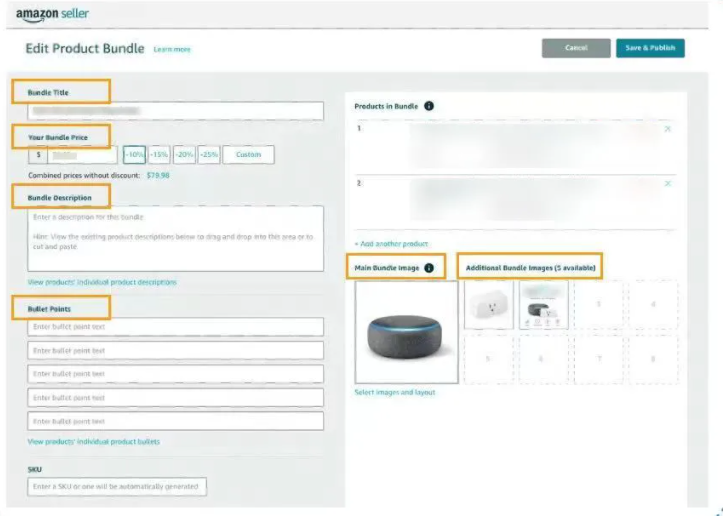Image resolution: width=725 pixels, height=520 pixels.
Task: Click Select images and layout link
Action: pos(395,392)
